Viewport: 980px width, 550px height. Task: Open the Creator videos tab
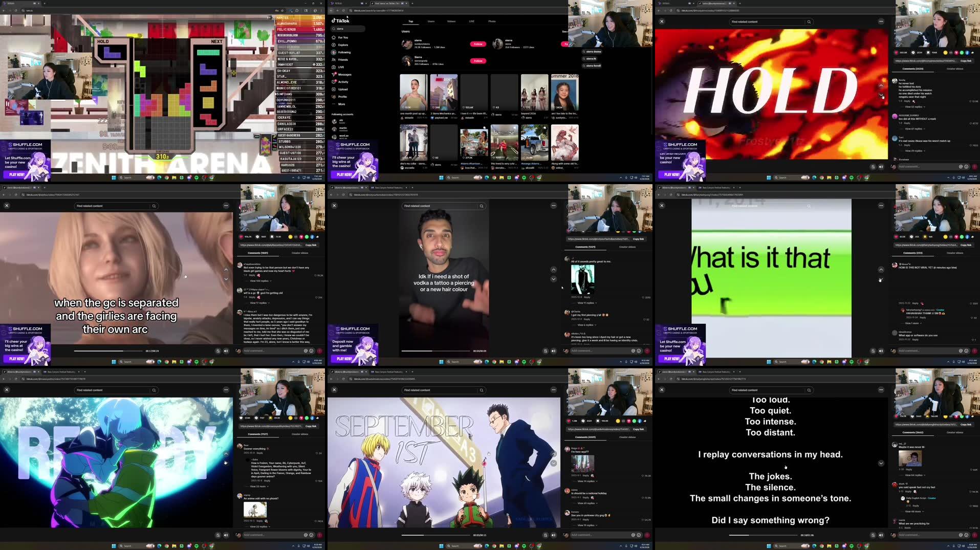tap(628, 247)
